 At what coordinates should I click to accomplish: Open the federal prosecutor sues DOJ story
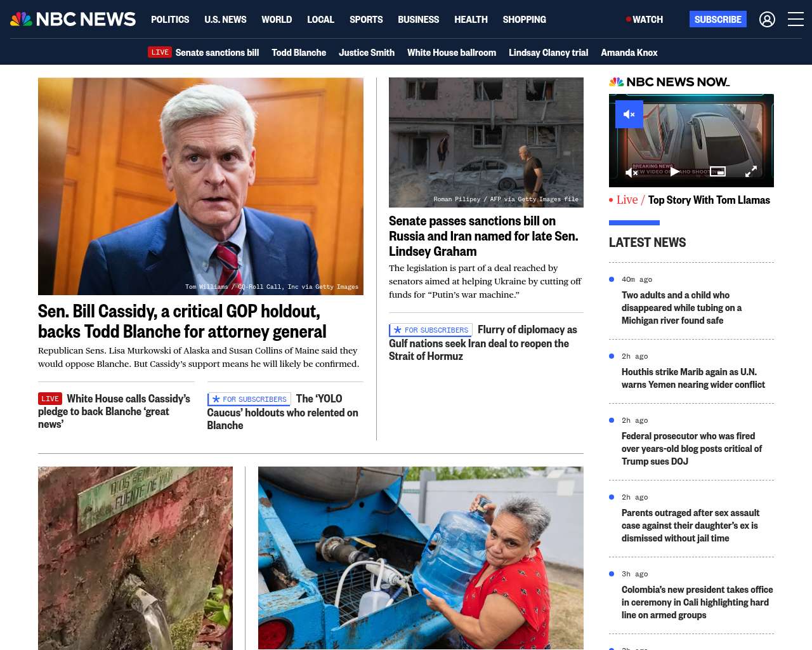(x=691, y=449)
